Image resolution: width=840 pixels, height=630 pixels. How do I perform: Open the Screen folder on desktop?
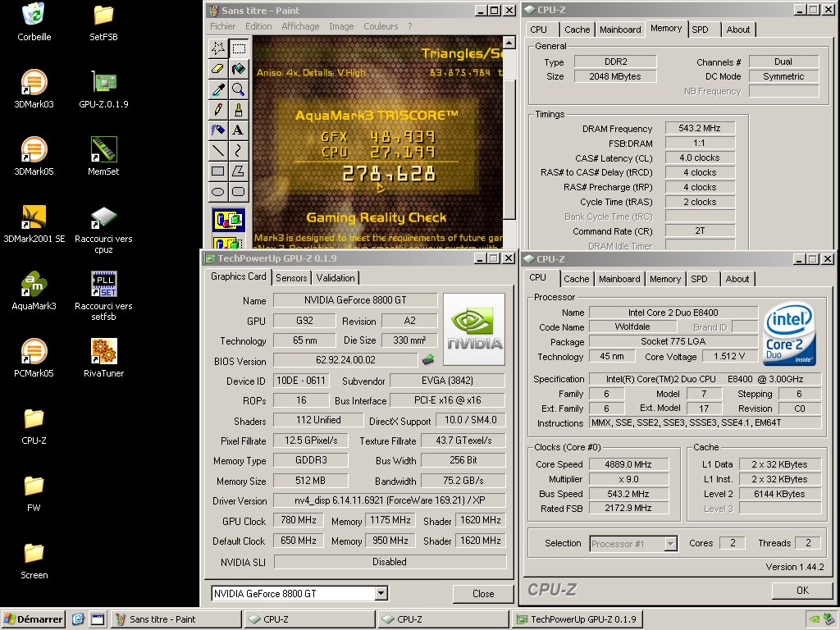coord(34,560)
